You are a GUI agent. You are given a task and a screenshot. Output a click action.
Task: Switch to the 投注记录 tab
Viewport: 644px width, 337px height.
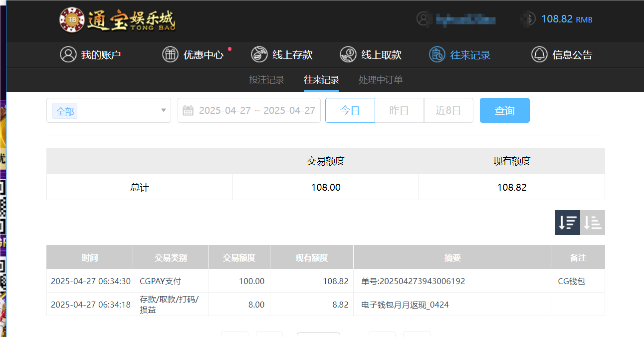[266, 79]
